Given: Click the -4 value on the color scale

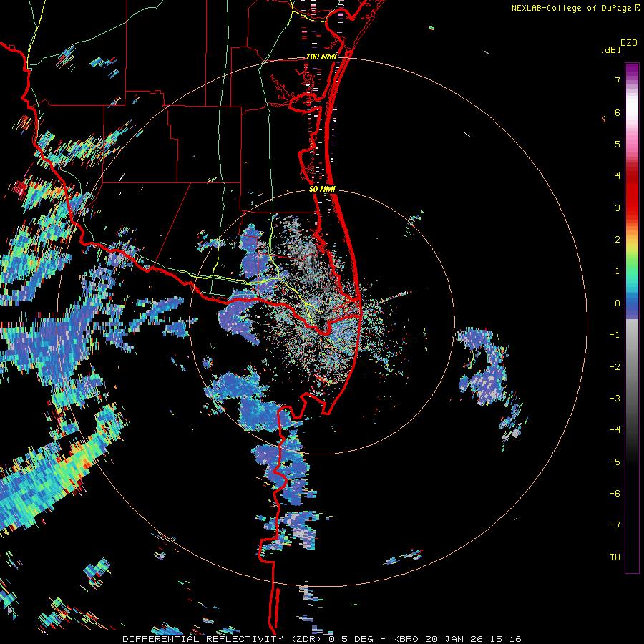Looking at the screenshot, I should 615,429.
